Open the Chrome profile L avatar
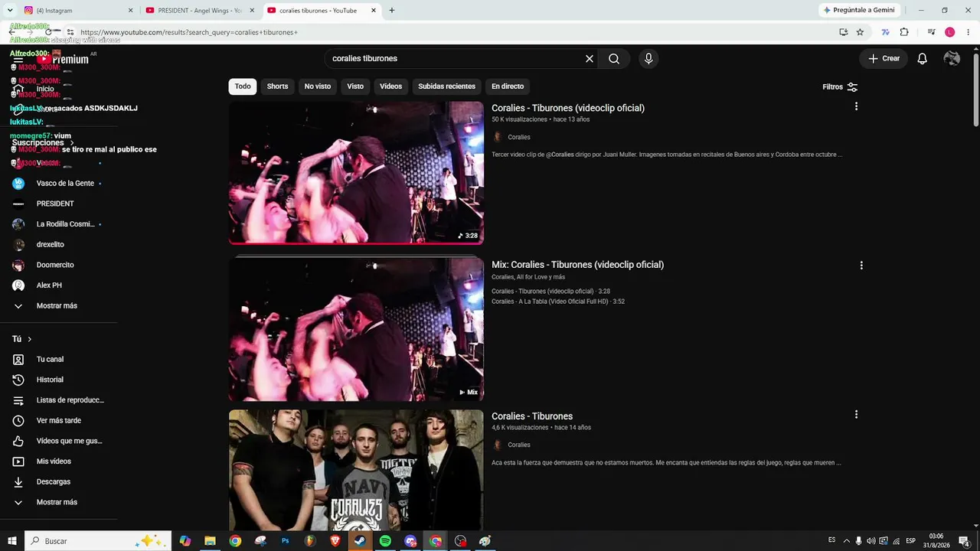Image resolution: width=980 pixels, height=551 pixels. pos(950,32)
